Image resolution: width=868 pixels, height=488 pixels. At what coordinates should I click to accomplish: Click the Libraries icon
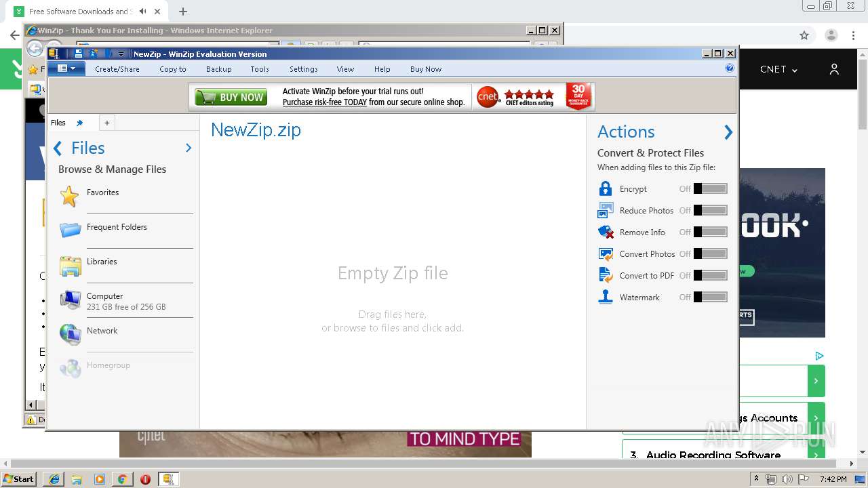pyautogui.click(x=70, y=266)
